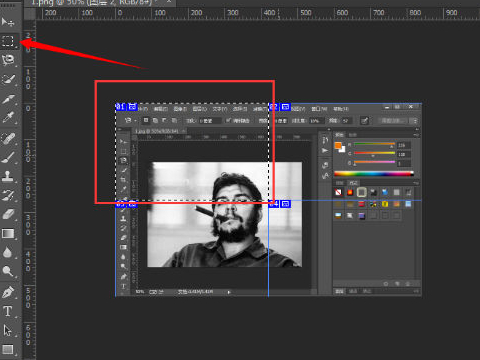Select the Lasso tool
The height and width of the screenshot is (360, 480).
[x=8, y=60]
